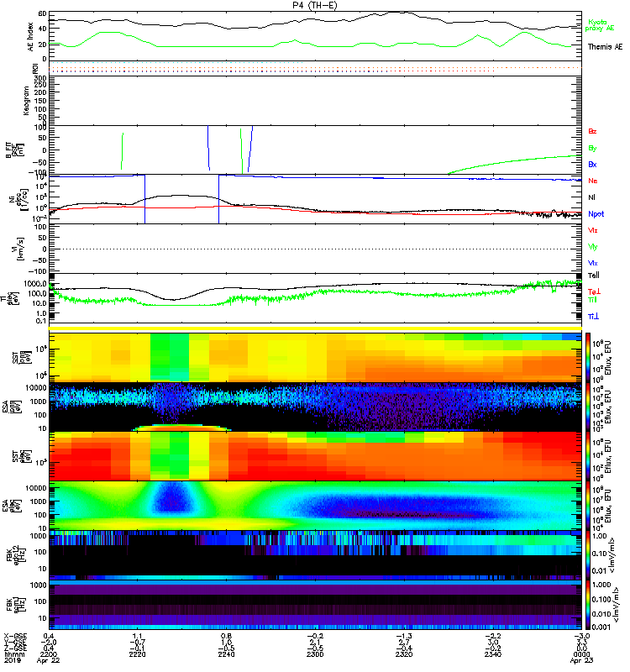
Task: Select the green Kyoto proxy AE legend label
Action: [600, 25]
